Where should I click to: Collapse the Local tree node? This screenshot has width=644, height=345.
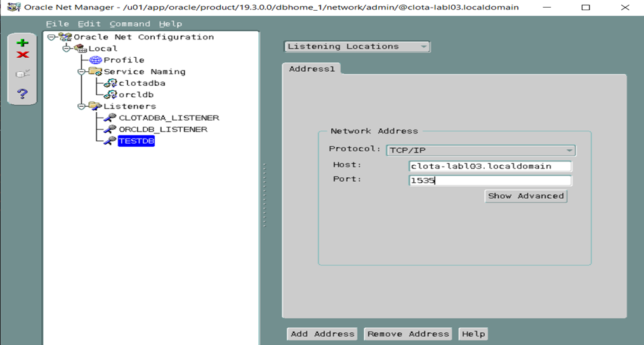[x=67, y=48]
